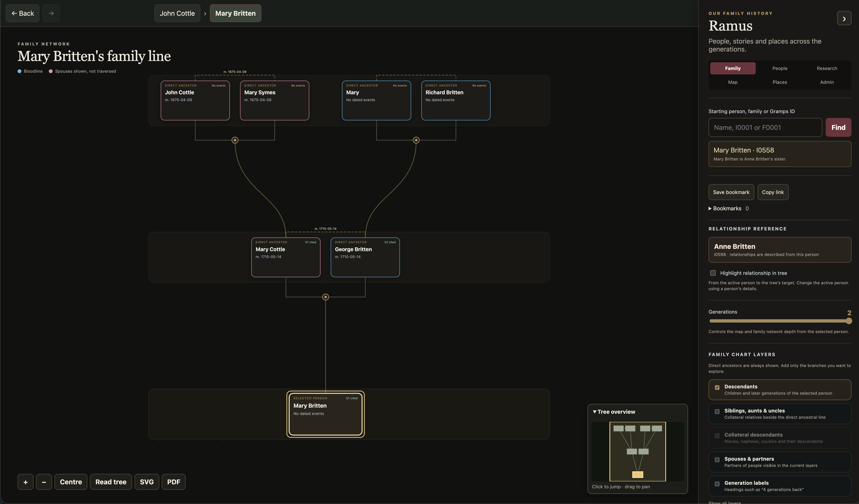This screenshot has width=859, height=504.
Task: Enable Generation labels layer
Action: (x=717, y=484)
